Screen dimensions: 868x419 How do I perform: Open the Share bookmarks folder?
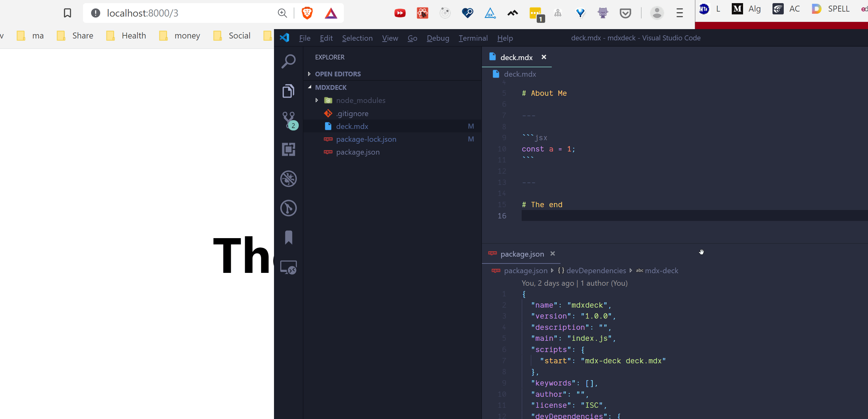point(75,36)
